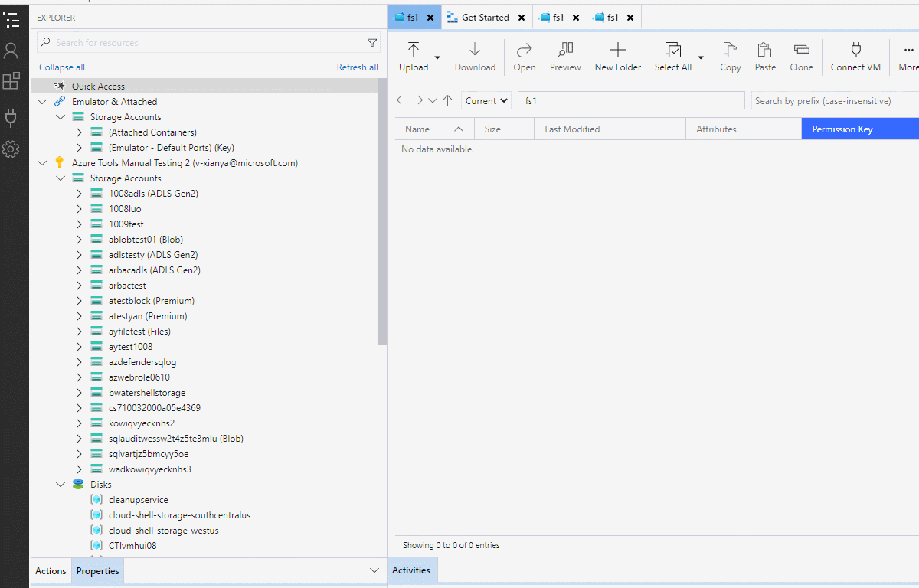This screenshot has height=588, width=919.
Task: Expand the (Attached Containers) node
Action: (79, 132)
